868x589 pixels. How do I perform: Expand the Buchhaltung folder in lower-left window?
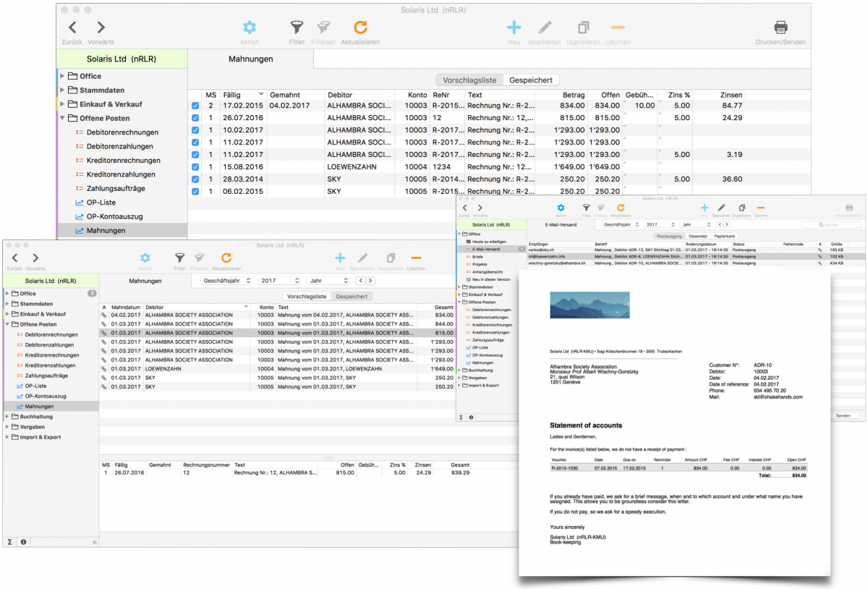(x=8, y=417)
